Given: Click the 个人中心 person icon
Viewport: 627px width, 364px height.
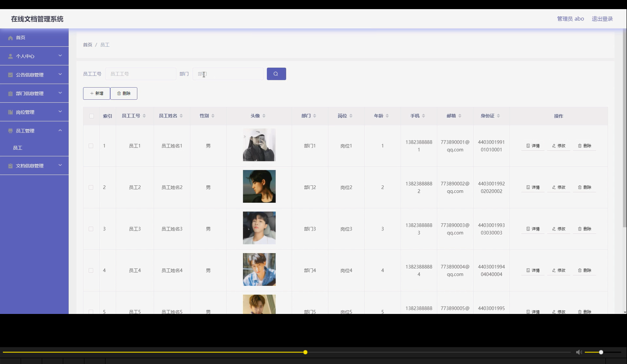Looking at the screenshot, I should tap(10, 56).
